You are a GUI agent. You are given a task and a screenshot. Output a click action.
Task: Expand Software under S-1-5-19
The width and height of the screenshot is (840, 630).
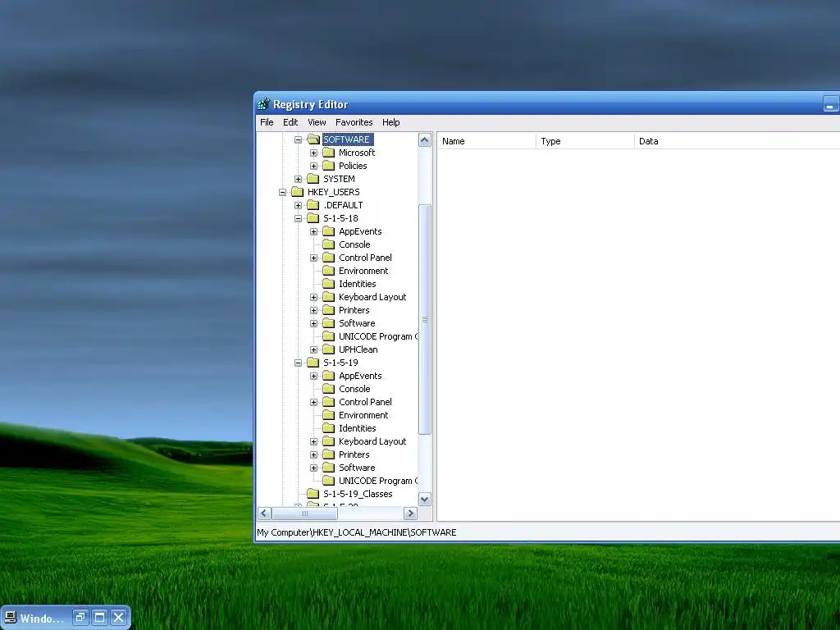click(x=314, y=468)
